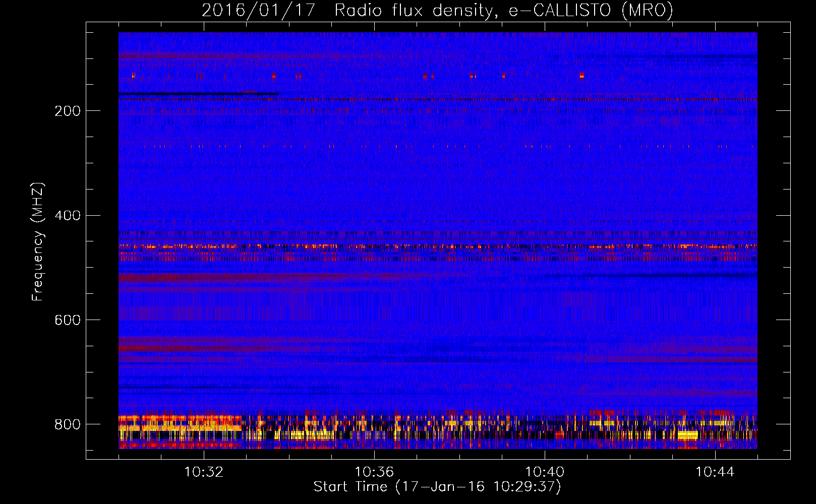Select the 400 frequency tick label
This screenshot has width=816, height=504.
pos(68,216)
